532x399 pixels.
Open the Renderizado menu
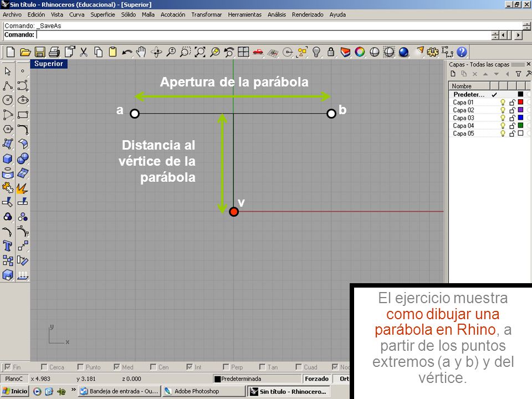coord(308,14)
